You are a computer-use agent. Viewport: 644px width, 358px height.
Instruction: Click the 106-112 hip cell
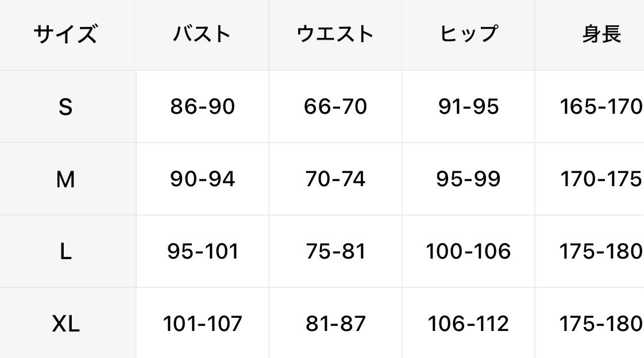coord(468,324)
